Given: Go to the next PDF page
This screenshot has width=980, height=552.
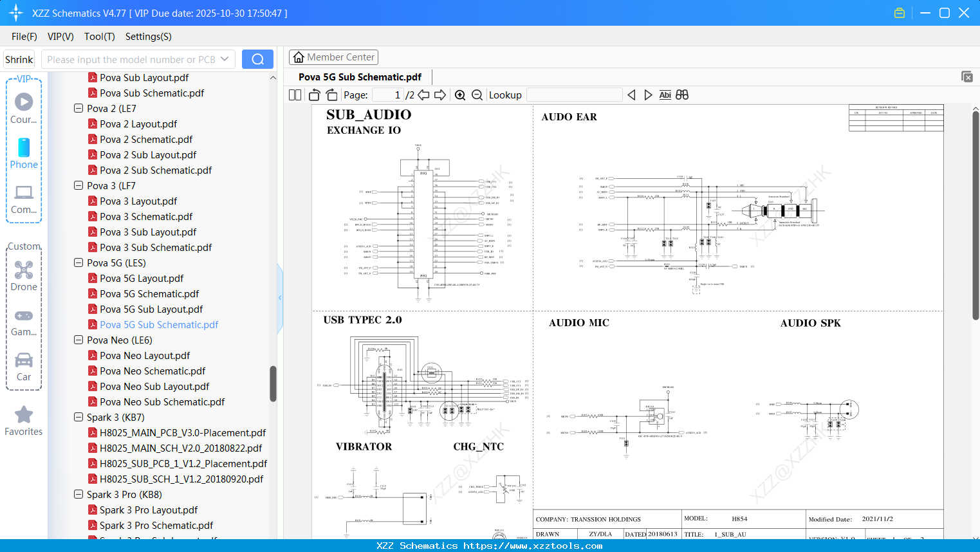Looking at the screenshot, I should click(439, 95).
